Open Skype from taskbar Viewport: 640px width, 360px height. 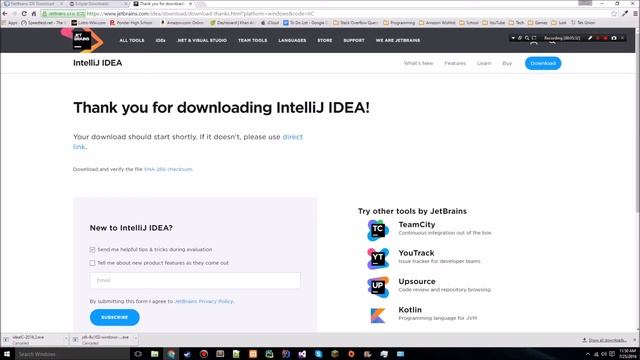tap(318, 354)
